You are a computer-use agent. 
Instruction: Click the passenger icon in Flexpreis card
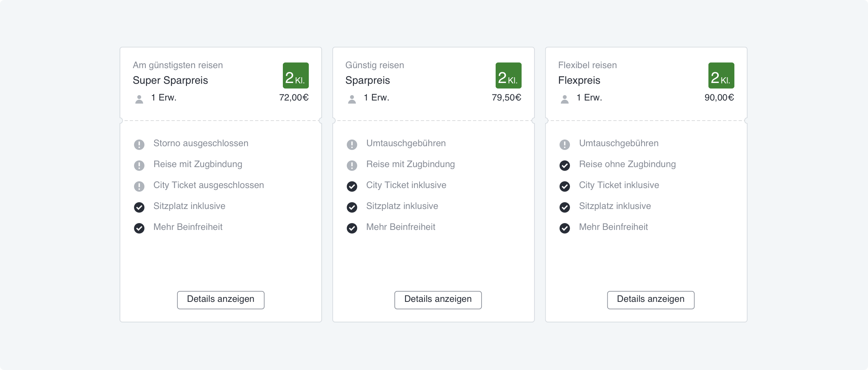tap(565, 99)
